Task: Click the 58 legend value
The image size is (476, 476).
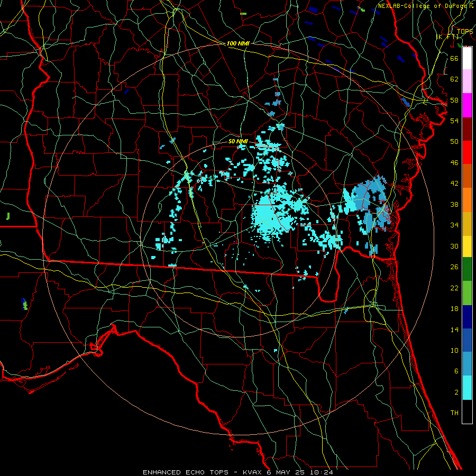Action: 454,100
